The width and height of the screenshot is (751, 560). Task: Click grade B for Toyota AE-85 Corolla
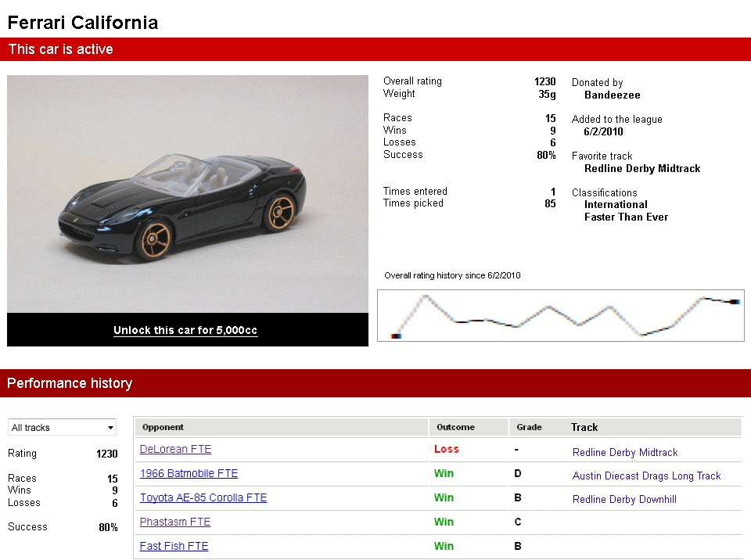pyautogui.click(x=518, y=497)
